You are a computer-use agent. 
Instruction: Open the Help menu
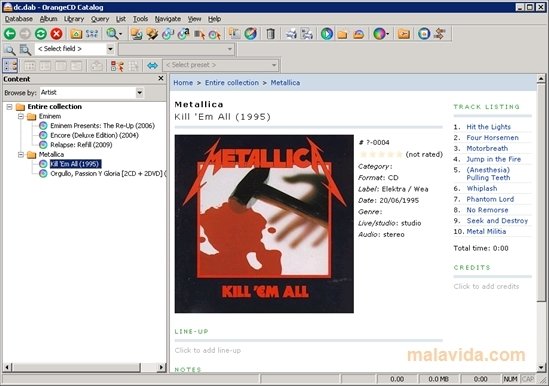coord(214,19)
